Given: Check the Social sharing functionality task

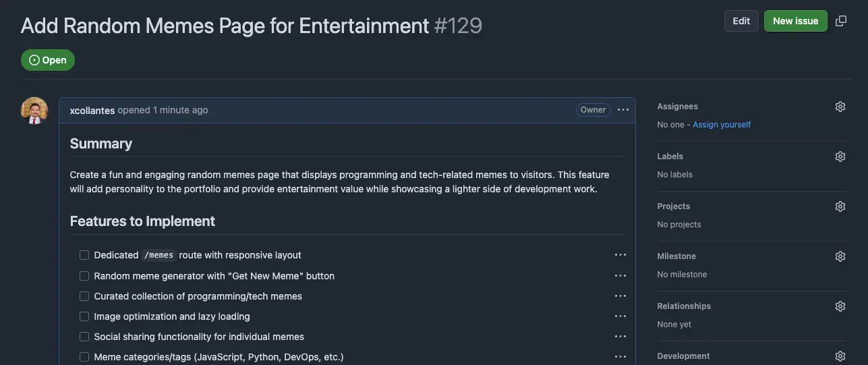Looking at the screenshot, I should (84, 337).
